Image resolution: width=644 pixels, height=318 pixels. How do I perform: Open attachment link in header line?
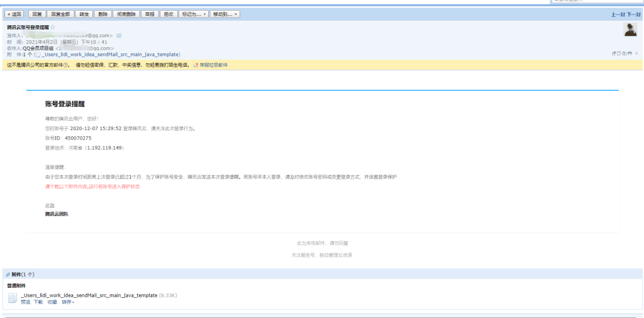coord(110,55)
